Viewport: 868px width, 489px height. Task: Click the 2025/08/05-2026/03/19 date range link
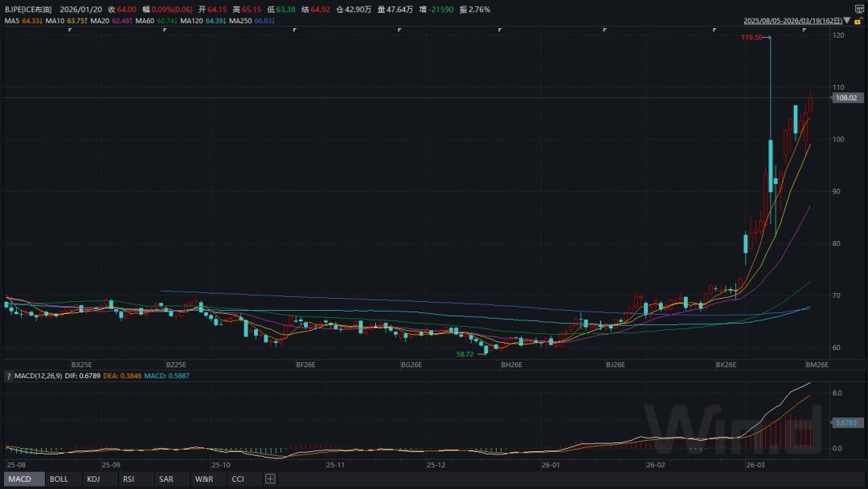pos(792,21)
